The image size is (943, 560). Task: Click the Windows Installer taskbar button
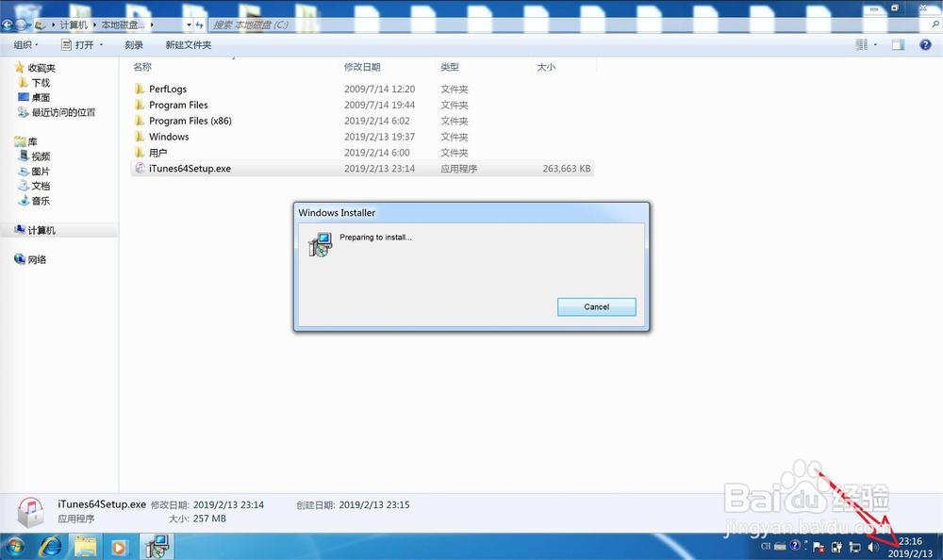tap(157, 547)
